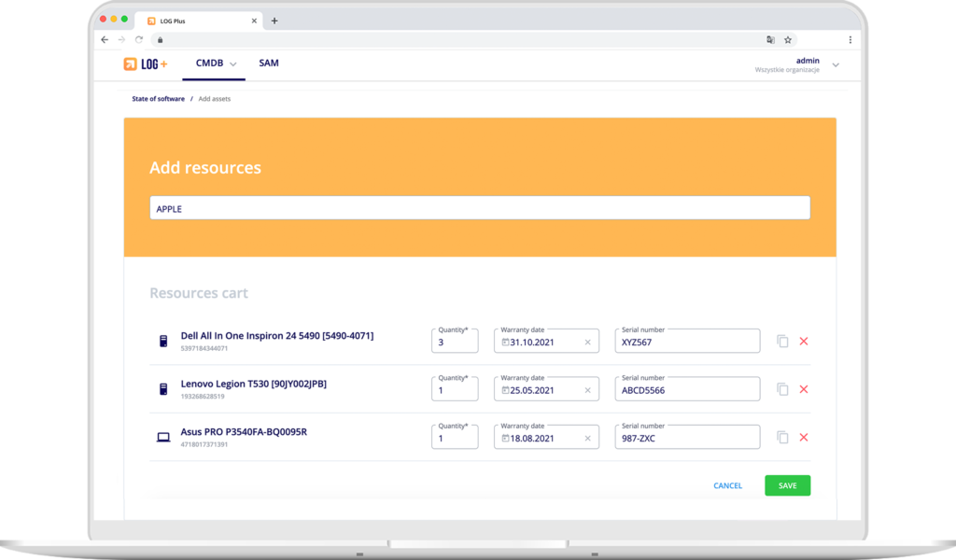Edit the XYZ567 serial number field
The height and width of the screenshot is (560, 956).
(687, 342)
